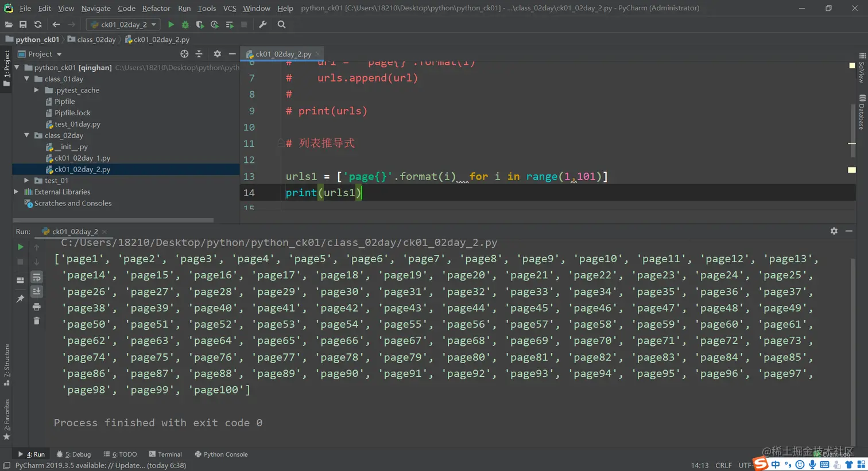Open the wrench settings icon in toolbar
Screen dimensions: 868x471
262,25
